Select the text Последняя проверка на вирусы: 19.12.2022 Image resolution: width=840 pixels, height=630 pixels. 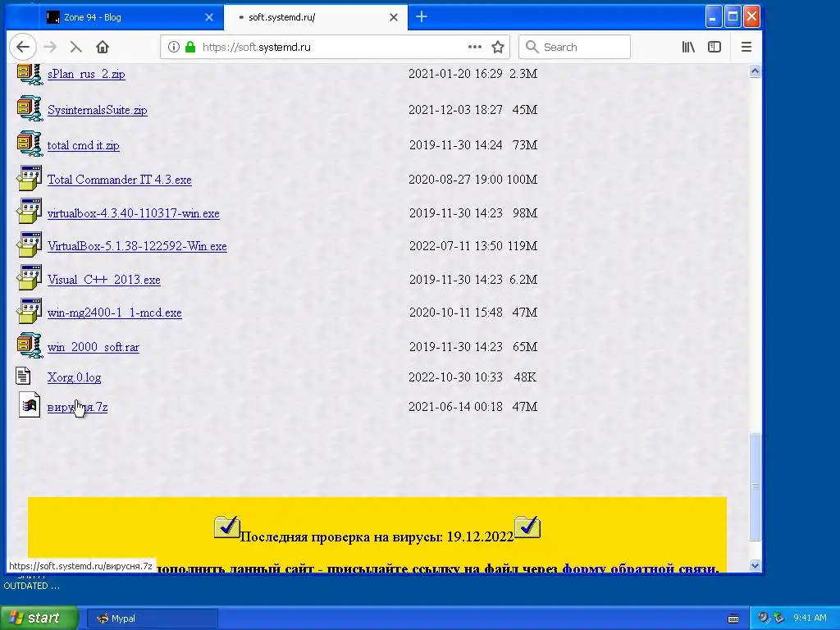[x=377, y=536]
